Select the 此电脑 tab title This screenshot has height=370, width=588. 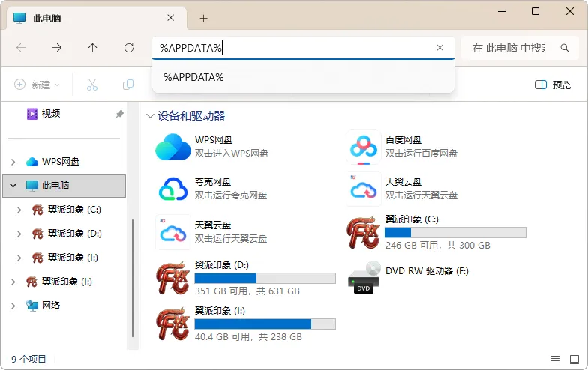click(46, 18)
